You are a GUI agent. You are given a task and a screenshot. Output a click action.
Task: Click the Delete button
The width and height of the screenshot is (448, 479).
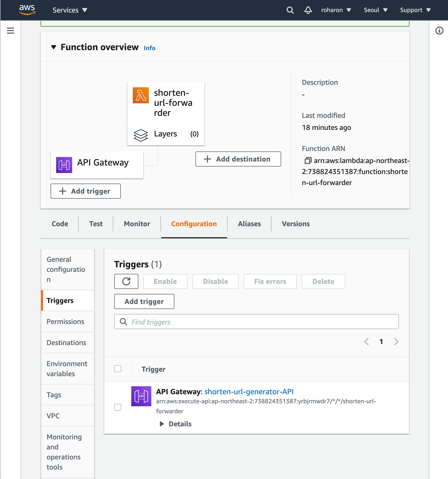click(323, 281)
